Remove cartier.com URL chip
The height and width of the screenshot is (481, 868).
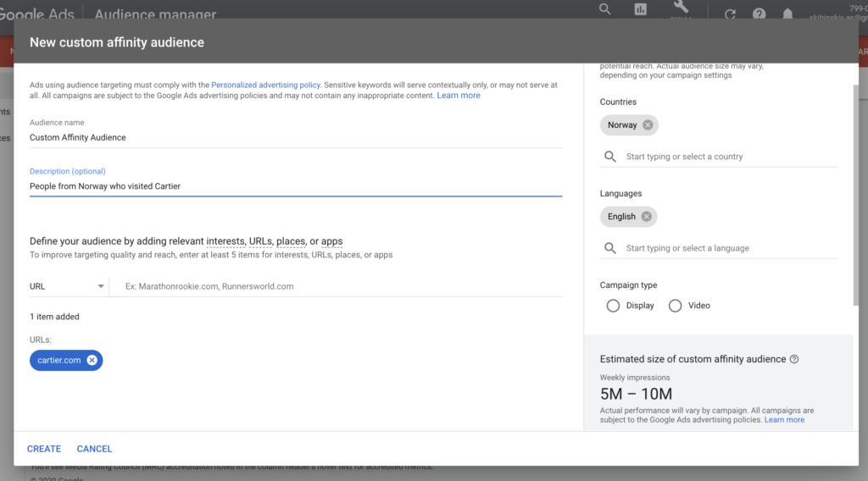(x=92, y=361)
